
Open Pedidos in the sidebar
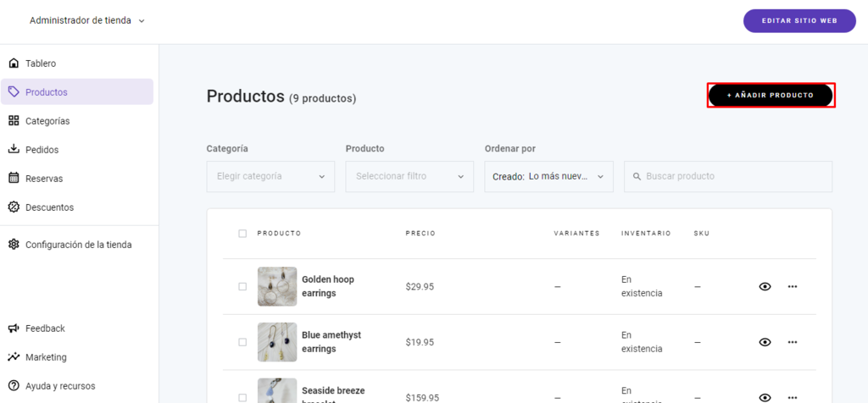pos(77,149)
